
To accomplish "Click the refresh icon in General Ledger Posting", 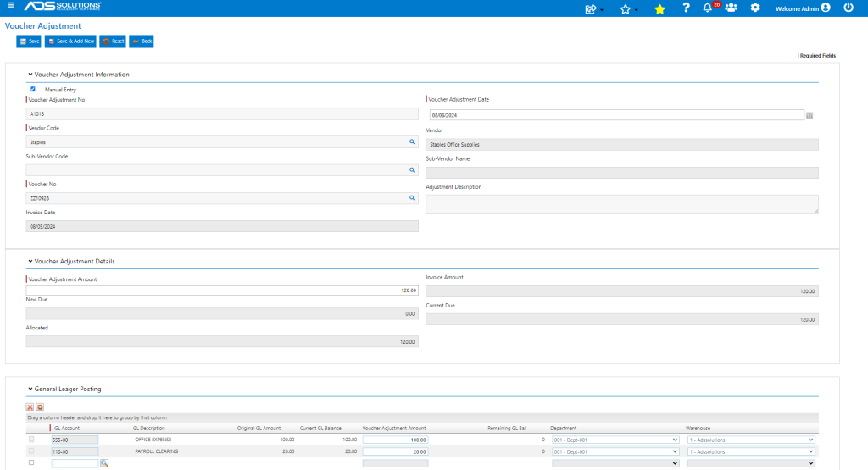I will [40, 407].
